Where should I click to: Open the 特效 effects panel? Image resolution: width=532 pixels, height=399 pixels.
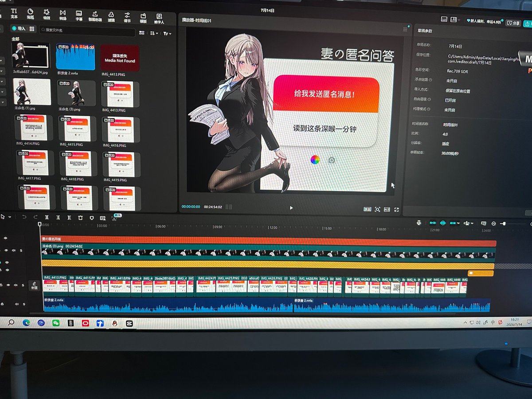coord(47,14)
